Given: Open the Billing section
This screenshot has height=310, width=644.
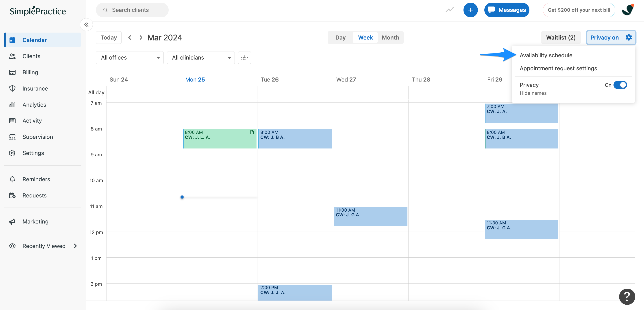Looking at the screenshot, I should (x=30, y=72).
